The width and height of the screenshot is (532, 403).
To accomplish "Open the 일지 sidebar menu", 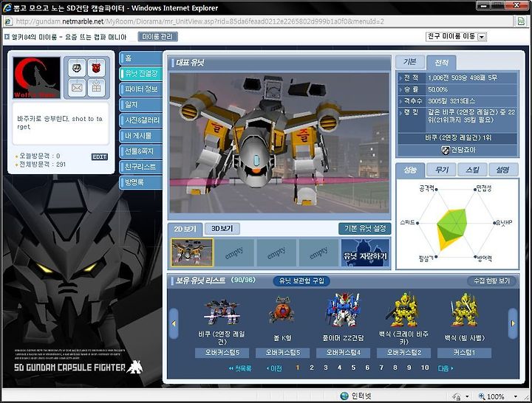I will click(x=141, y=105).
